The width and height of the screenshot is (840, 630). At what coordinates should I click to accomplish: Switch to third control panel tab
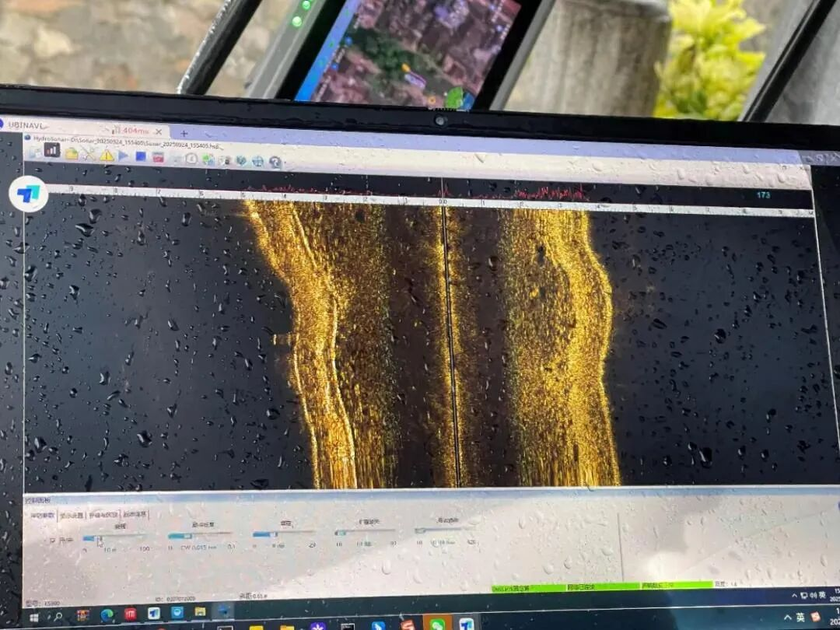(x=103, y=515)
